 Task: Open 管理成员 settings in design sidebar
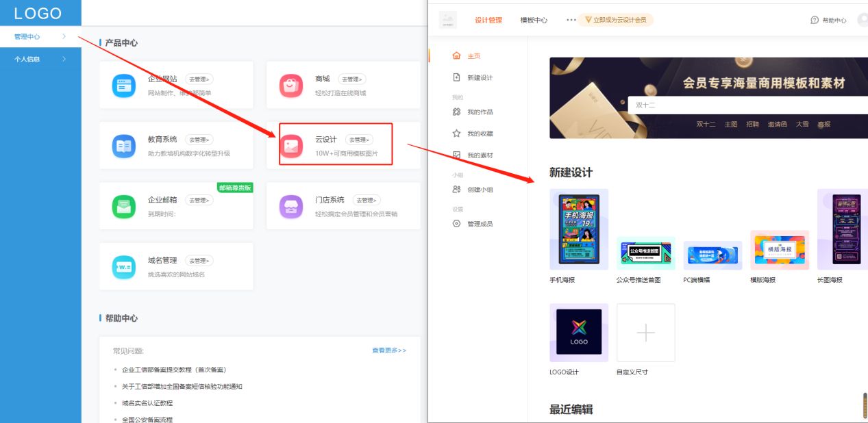[x=473, y=224]
